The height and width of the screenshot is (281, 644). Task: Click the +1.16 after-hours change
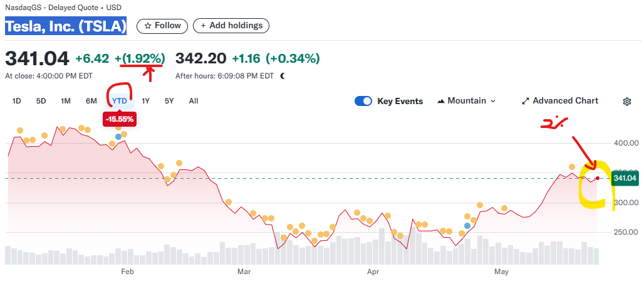click(x=246, y=59)
